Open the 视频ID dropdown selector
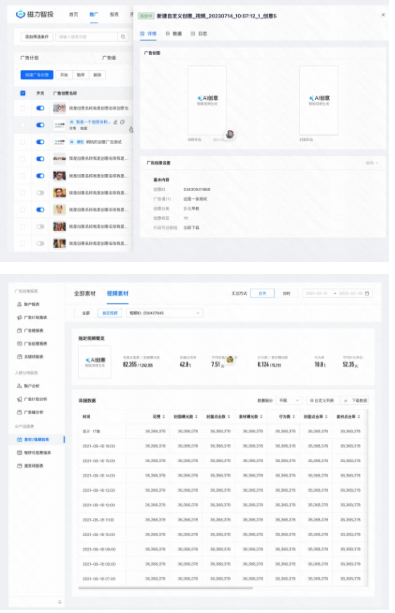The width and height of the screenshot is (395, 613). pos(164,313)
